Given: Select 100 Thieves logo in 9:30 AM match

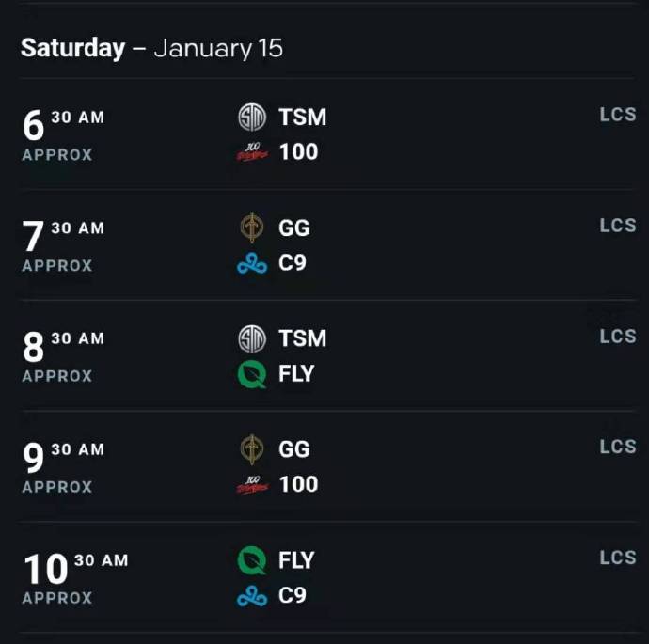Looking at the screenshot, I should coord(252,484).
